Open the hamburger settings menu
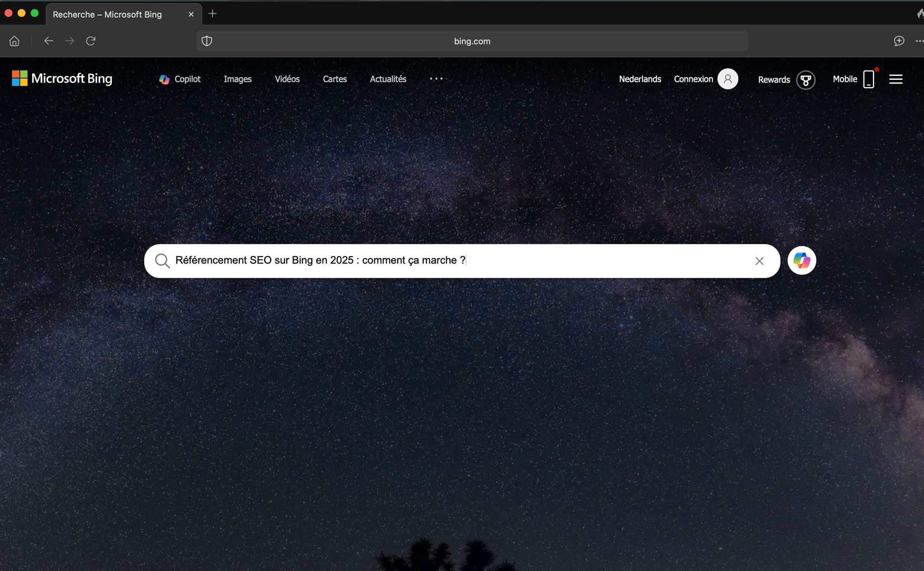Viewport: 924px width, 571px height. click(895, 79)
